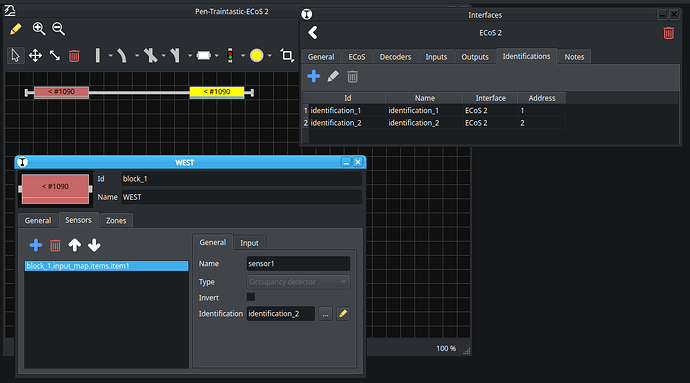Click the Identification field identification_2
Viewport: 690px width, 383px height.
[x=280, y=314]
